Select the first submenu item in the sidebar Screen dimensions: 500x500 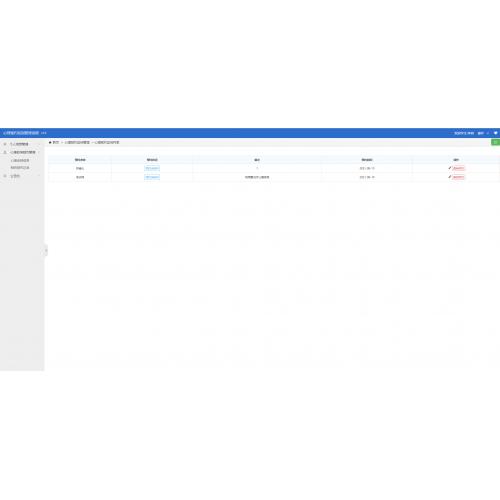(20, 160)
